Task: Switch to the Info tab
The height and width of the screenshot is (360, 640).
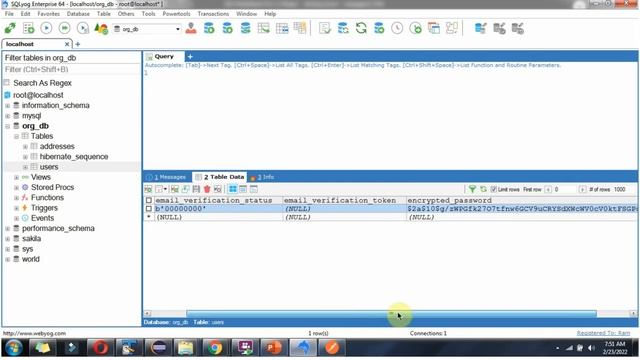Action: coord(262,177)
